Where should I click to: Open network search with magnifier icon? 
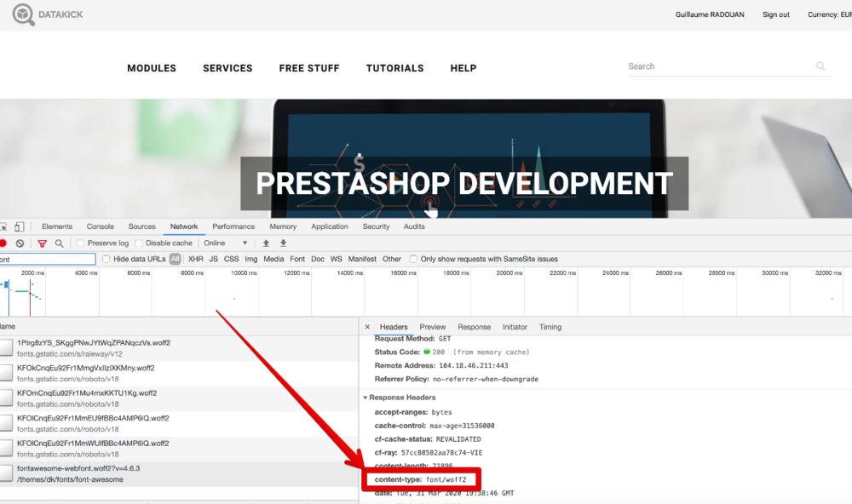pos(59,243)
